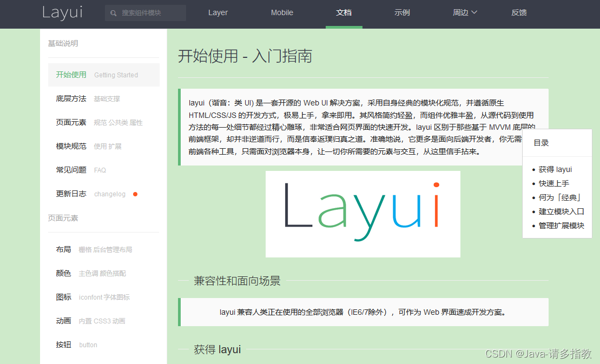The image size is (600, 364).
Task: Switch to the 示例 section
Action: 402,12
